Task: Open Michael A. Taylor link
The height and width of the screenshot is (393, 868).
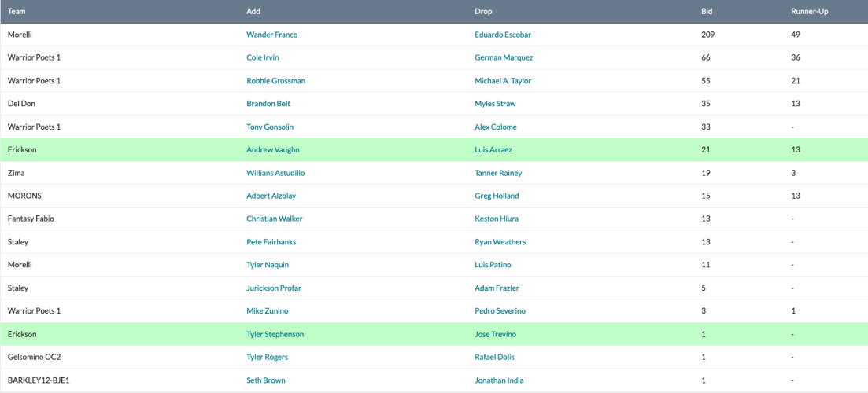Action: [x=503, y=81]
